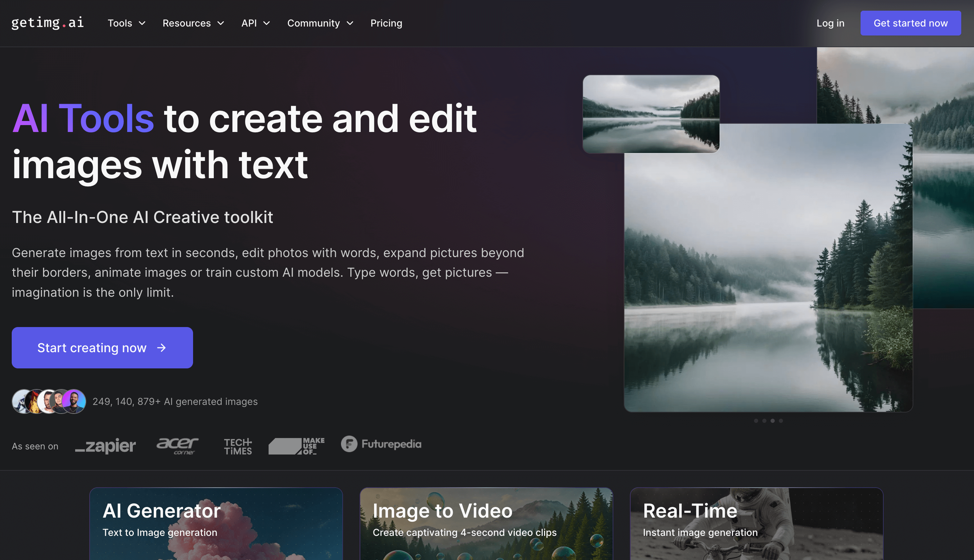Click the MakeUseOf logo

[x=296, y=446]
